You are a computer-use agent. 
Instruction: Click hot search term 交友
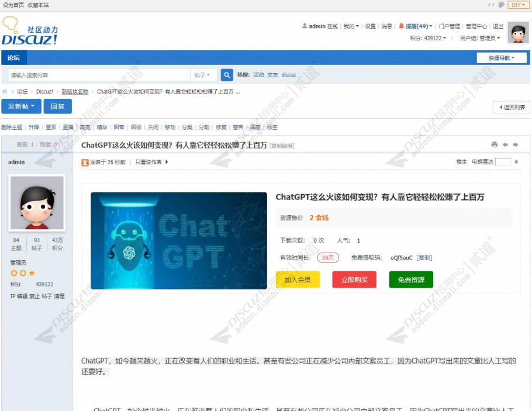tap(273, 75)
